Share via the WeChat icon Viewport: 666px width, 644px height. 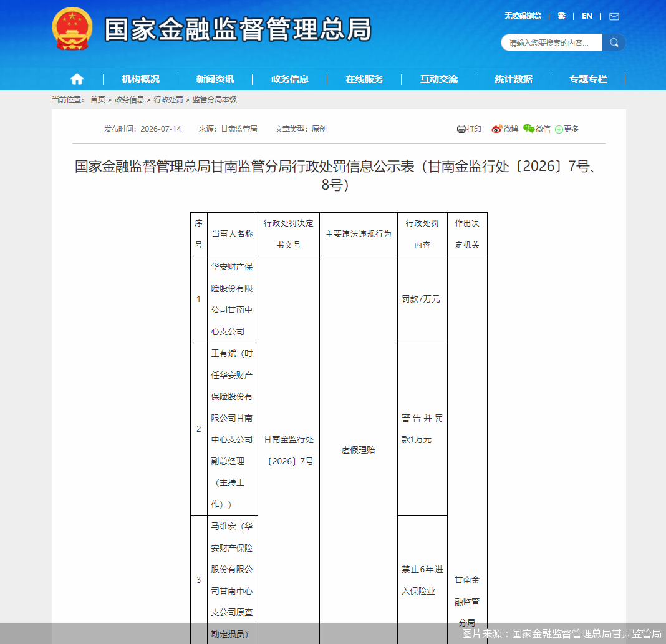point(529,129)
